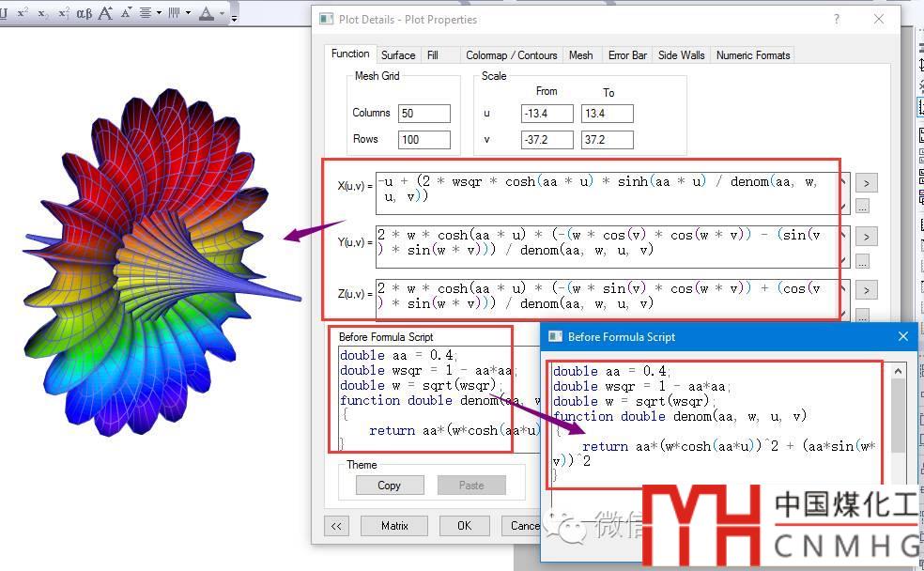Click the Subscript formatting icon

42,13
